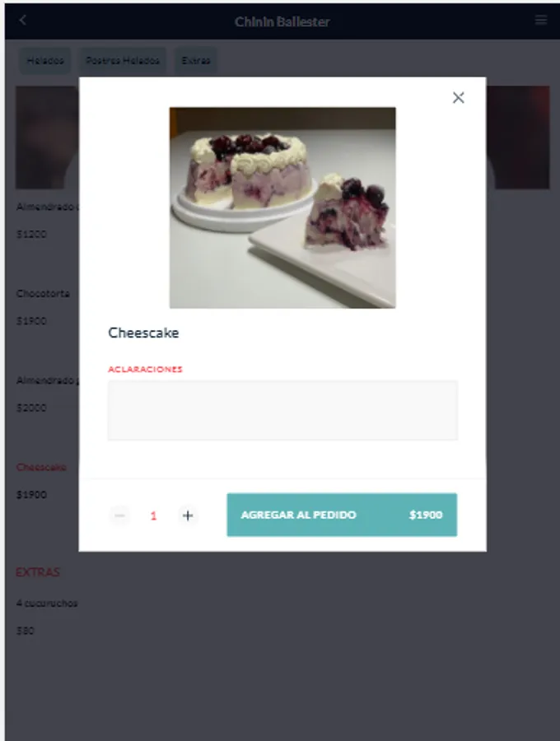
Task: Click the Agregar al pedido button
Action: click(x=342, y=515)
